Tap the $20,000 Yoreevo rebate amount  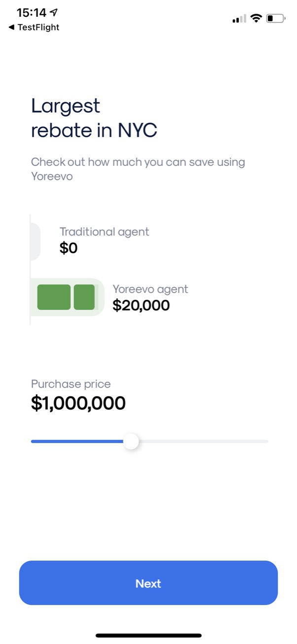141,305
